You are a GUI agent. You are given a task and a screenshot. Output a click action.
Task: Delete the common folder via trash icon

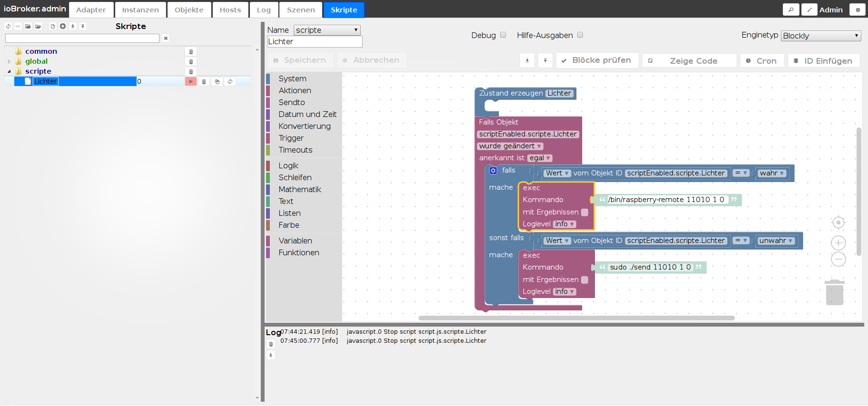coord(191,51)
